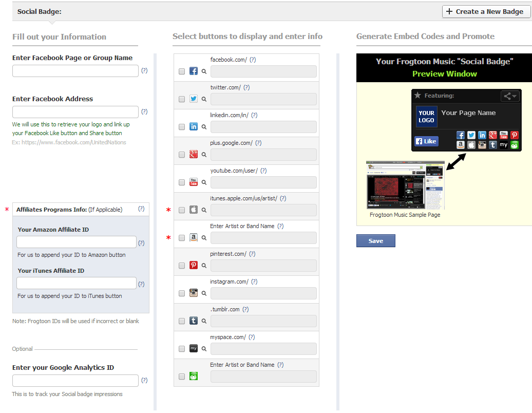This screenshot has width=532, height=413.
Task: Open the share dropdown in badge preview
Action: (x=509, y=96)
